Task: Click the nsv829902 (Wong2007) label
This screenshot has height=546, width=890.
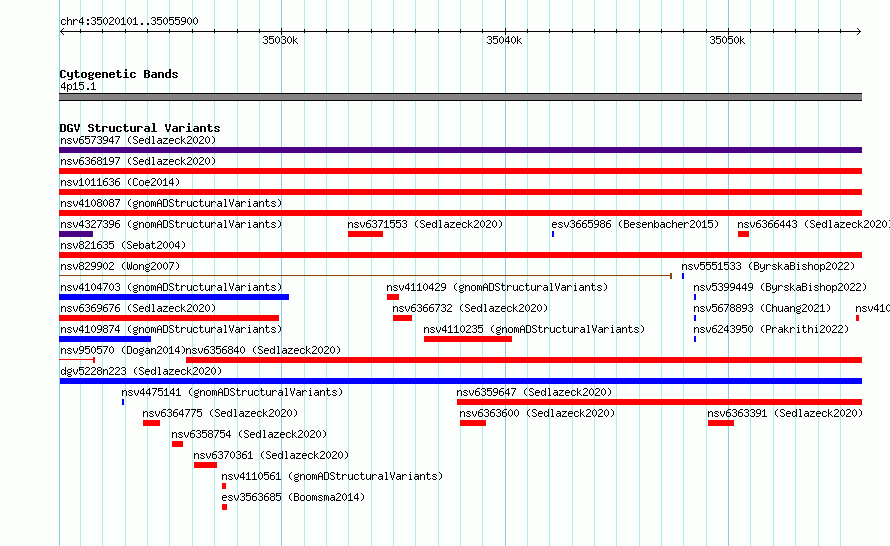Action: (x=120, y=266)
